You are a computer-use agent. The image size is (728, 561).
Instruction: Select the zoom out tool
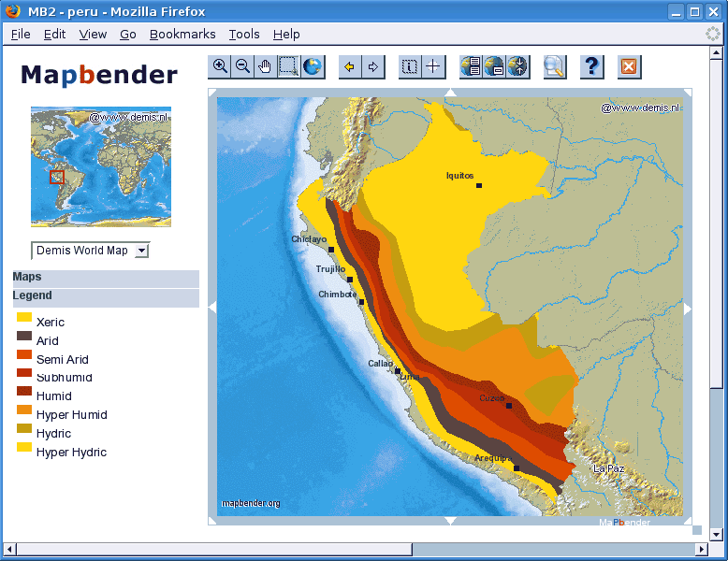[242, 66]
